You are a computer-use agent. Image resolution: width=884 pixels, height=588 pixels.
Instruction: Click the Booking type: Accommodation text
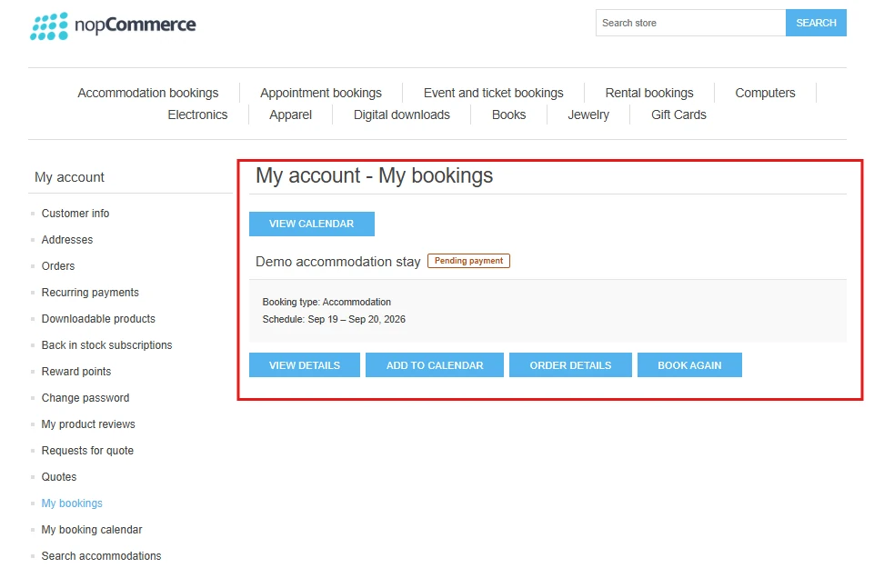click(326, 303)
